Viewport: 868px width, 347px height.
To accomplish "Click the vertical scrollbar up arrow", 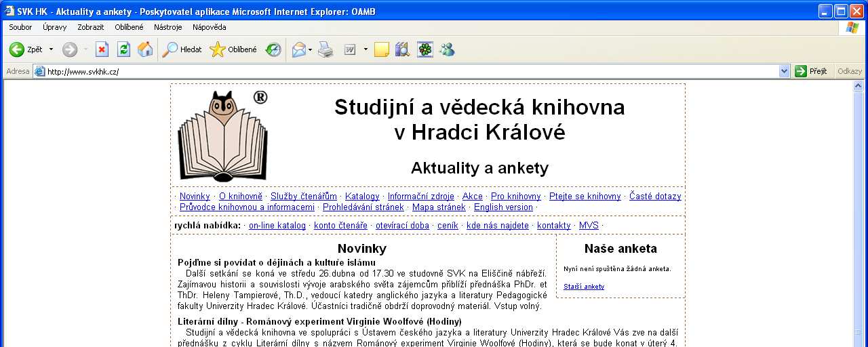I will coord(858,85).
